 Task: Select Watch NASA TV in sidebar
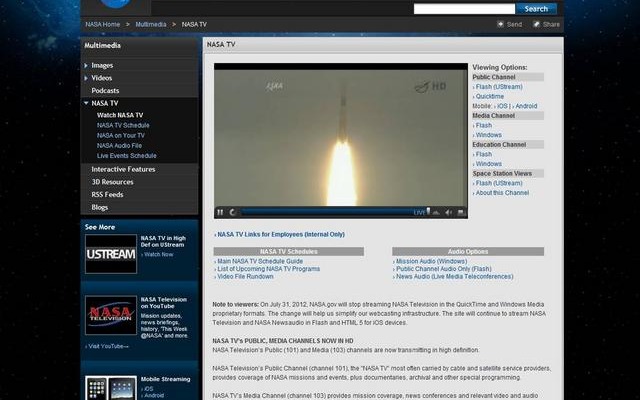[120, 115]
